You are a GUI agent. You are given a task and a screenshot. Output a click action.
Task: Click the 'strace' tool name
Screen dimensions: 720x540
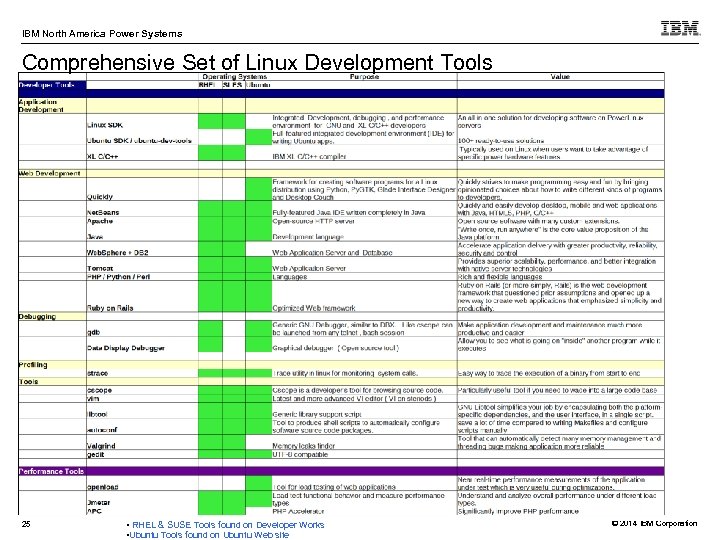[x=97, y=373]
